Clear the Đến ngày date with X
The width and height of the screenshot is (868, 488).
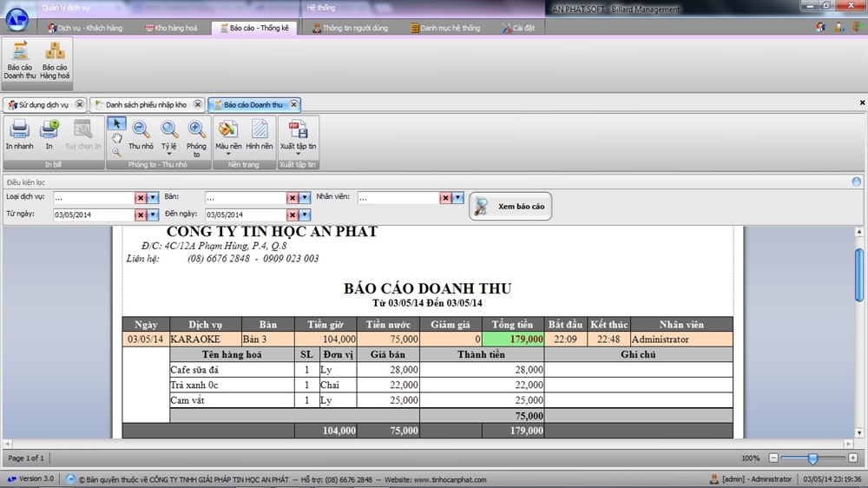293,215
